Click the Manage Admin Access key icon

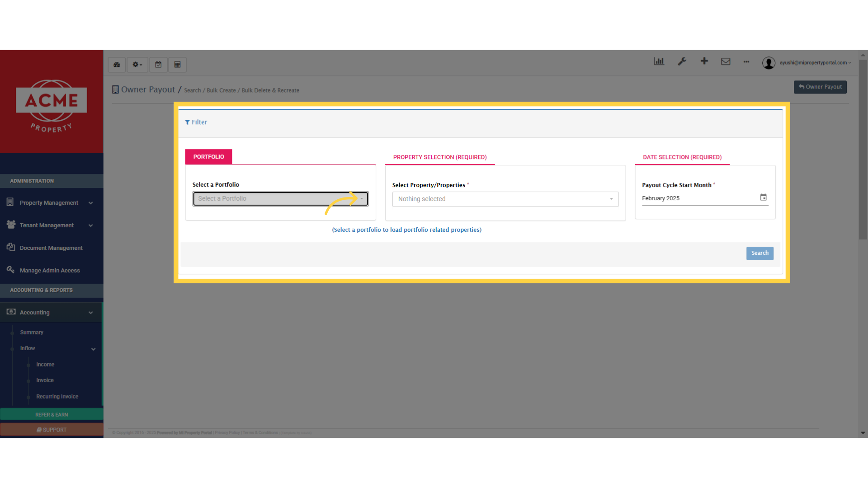10,270
